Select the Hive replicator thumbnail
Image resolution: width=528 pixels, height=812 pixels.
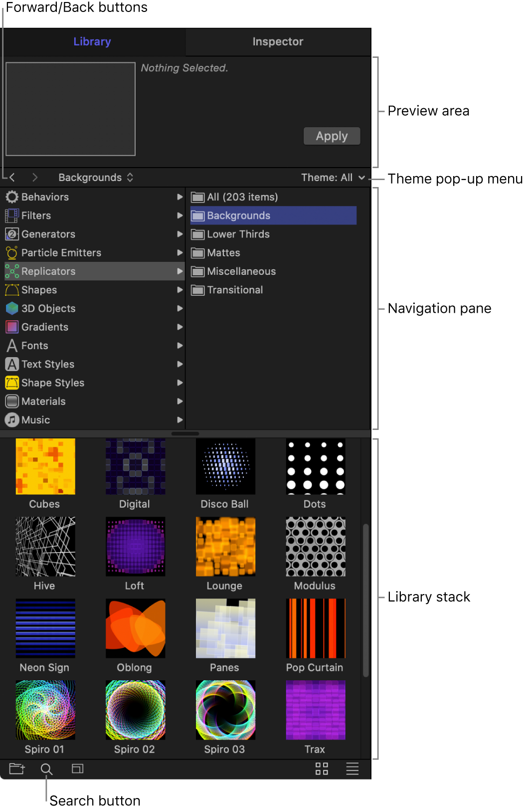click(45, 547)
